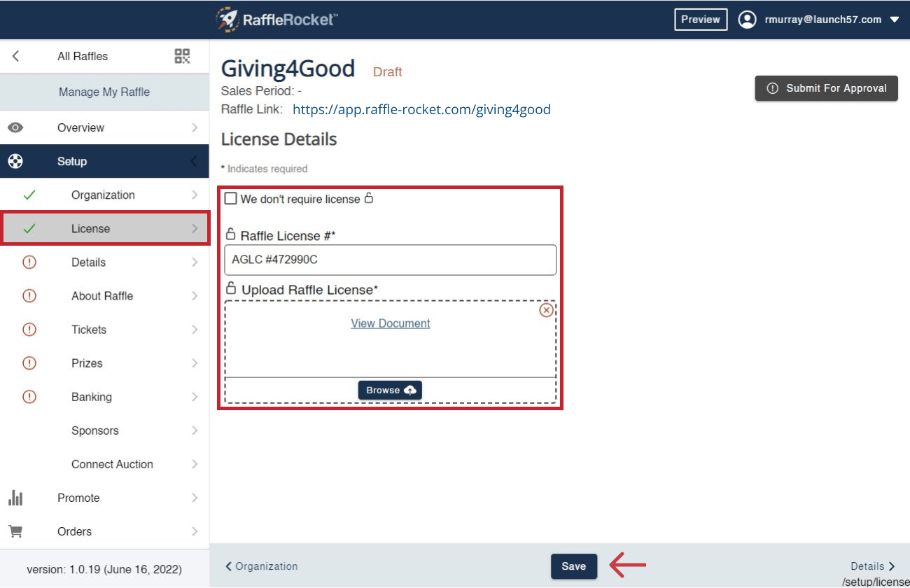Click the Draft status label

[388, 71]
